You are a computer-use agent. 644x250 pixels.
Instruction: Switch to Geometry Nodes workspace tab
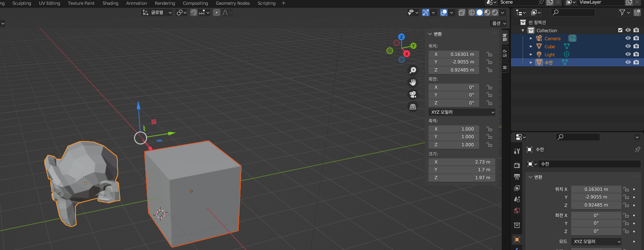[233, 3]
